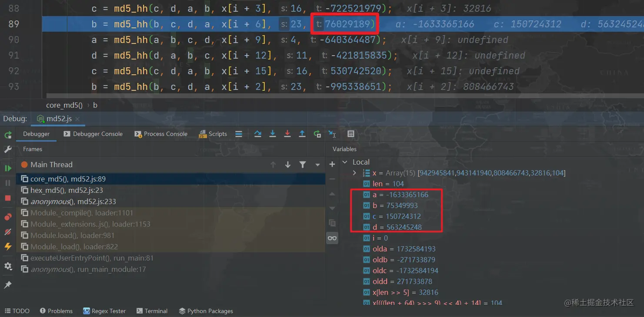
Task: Click the drop frame icon
Action: [317, 134]
